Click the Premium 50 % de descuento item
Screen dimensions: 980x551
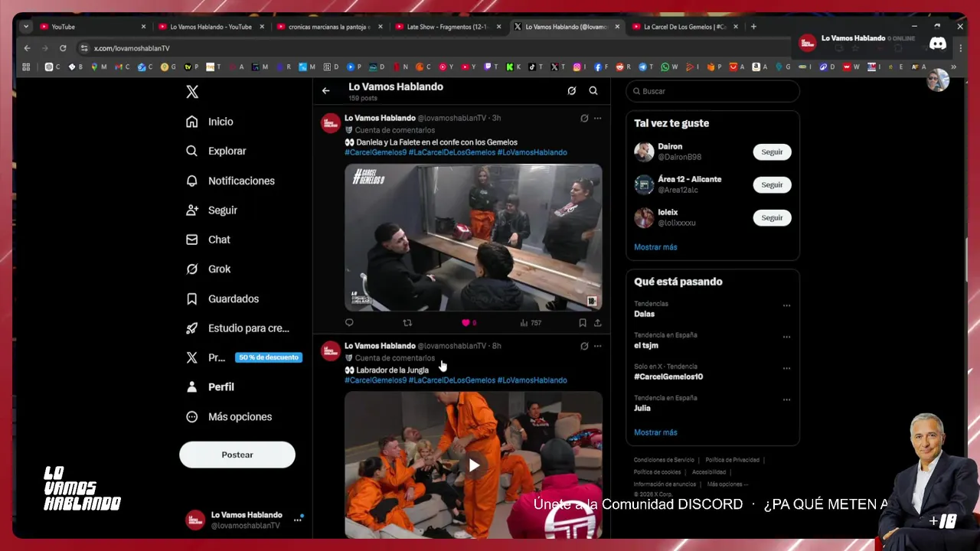pos(244,357)
